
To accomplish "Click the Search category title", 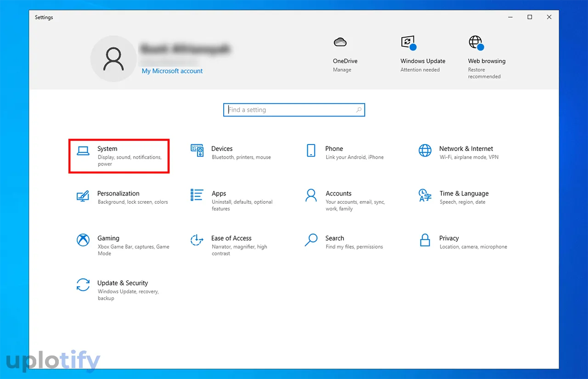I will [x=334, y=238].
